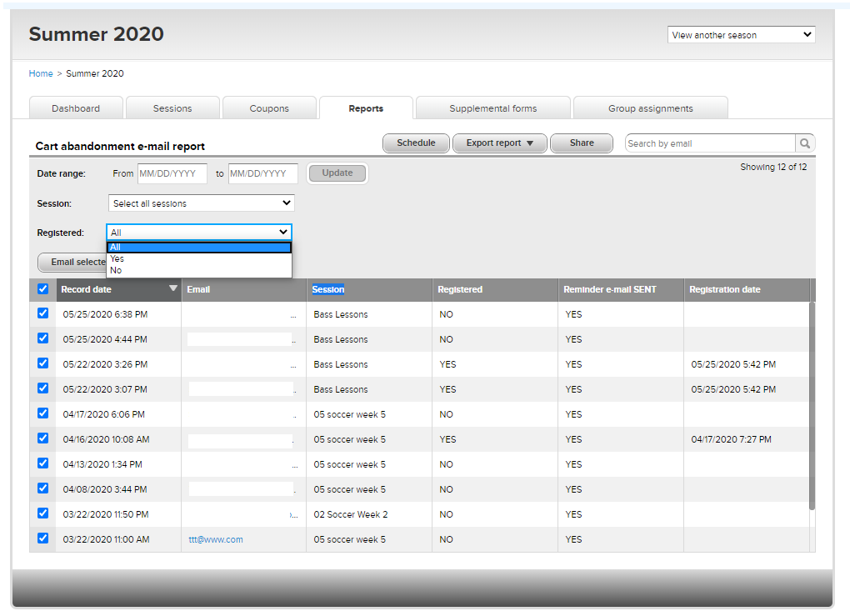Choose No in the Registered dropdown list
Screen dimensions: 850x616
click(116, 270)
